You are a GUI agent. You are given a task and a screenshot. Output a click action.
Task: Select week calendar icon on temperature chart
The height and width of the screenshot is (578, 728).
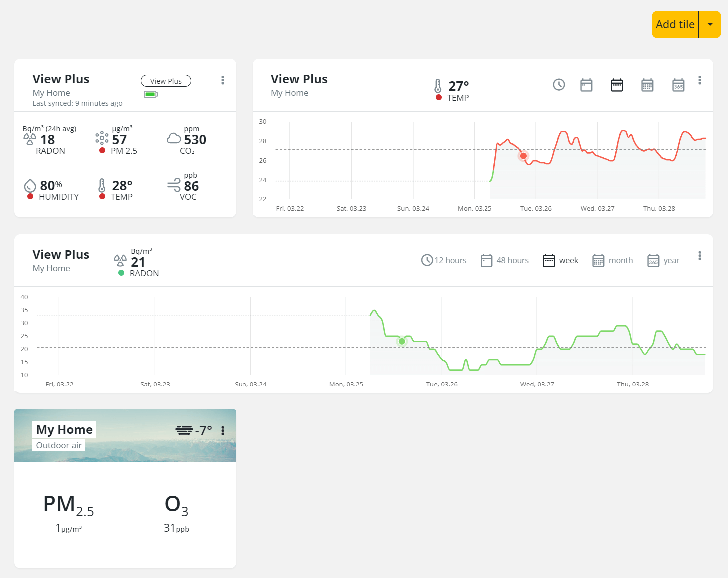(617, 85)
